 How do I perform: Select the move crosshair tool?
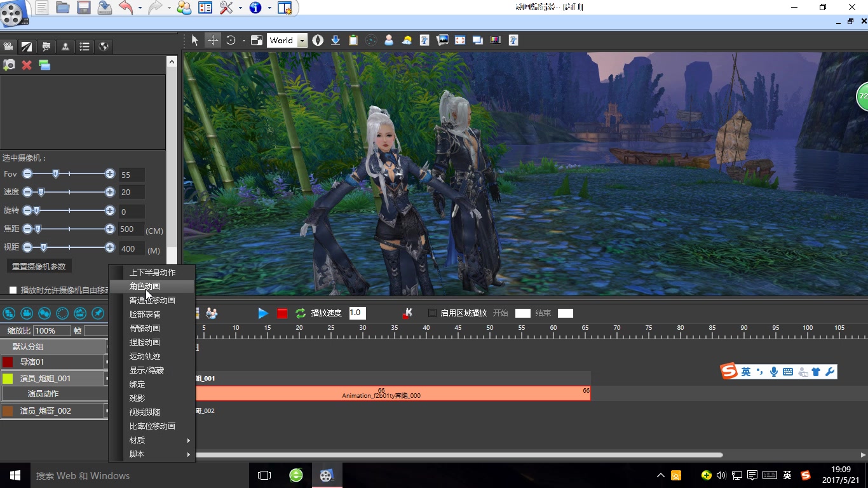point(213,40)
